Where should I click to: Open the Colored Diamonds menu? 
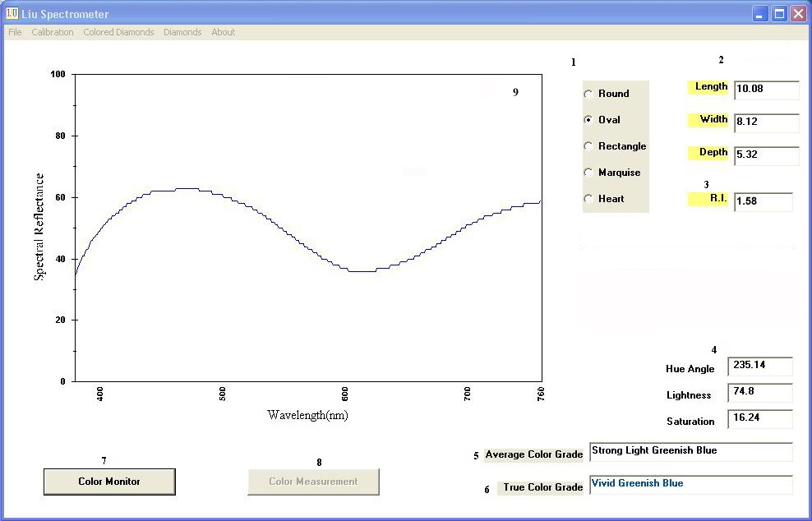(x=118, y=32)
